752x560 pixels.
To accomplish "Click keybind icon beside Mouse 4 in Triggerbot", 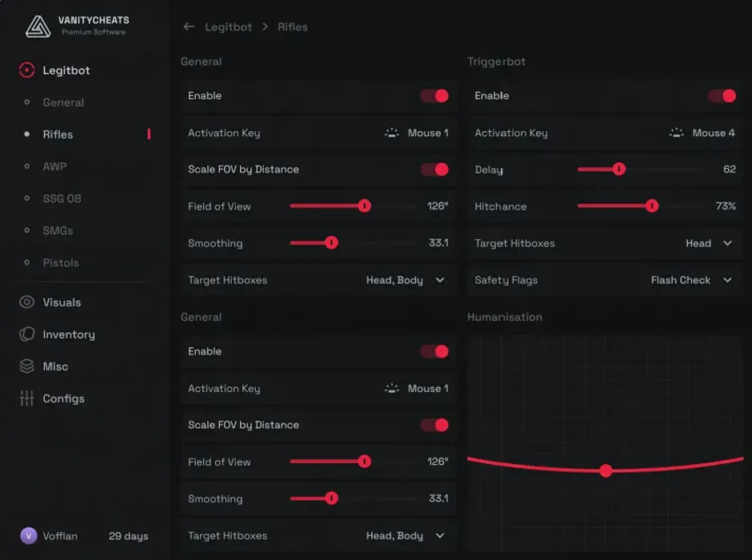I will coord(677,133).
